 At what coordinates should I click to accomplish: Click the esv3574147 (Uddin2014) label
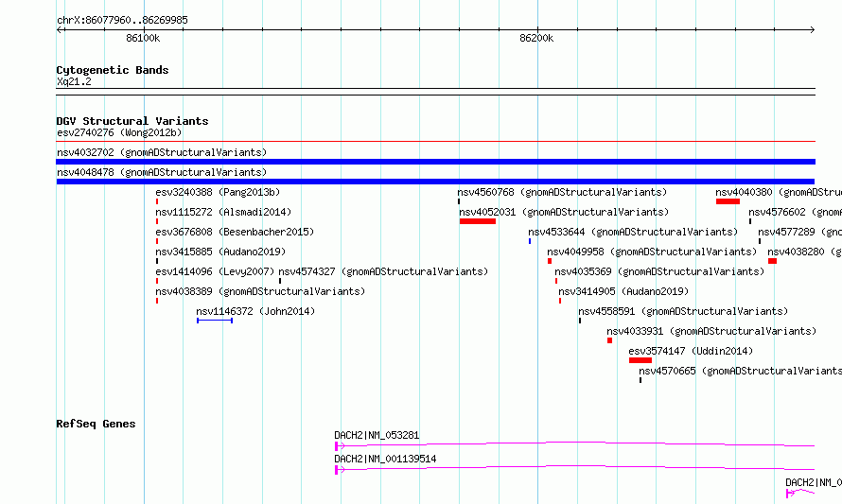coord(692,351)
